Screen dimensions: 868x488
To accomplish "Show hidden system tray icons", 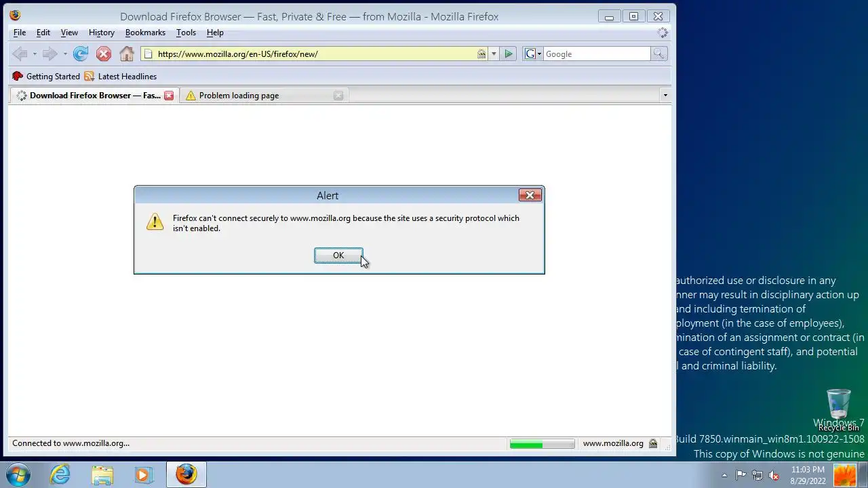I will 724,475.
